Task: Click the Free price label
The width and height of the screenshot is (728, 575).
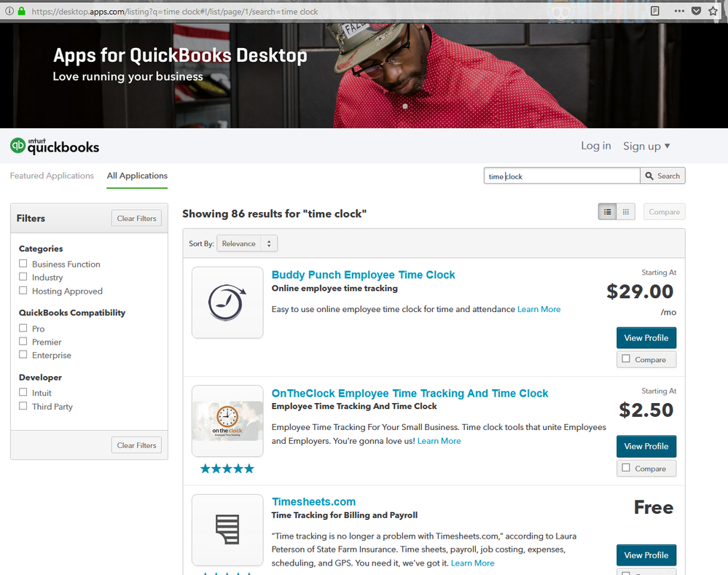Action: 653,507
